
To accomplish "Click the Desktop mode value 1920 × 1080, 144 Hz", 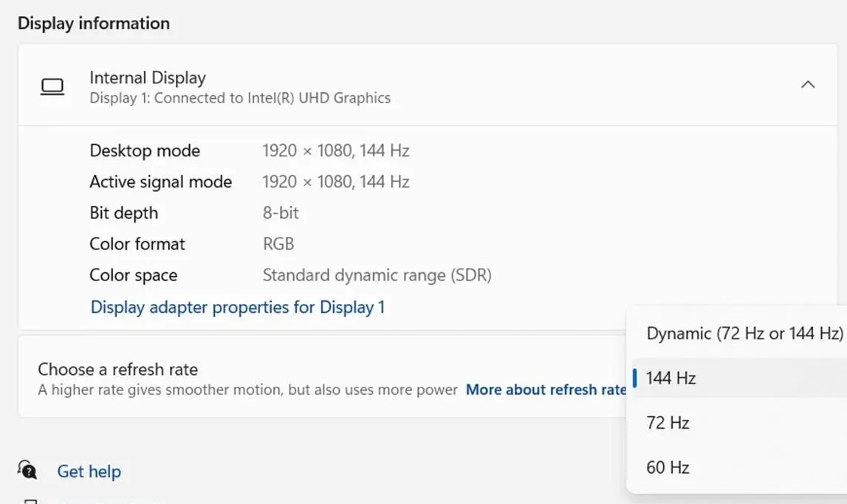I will (335, 151).
